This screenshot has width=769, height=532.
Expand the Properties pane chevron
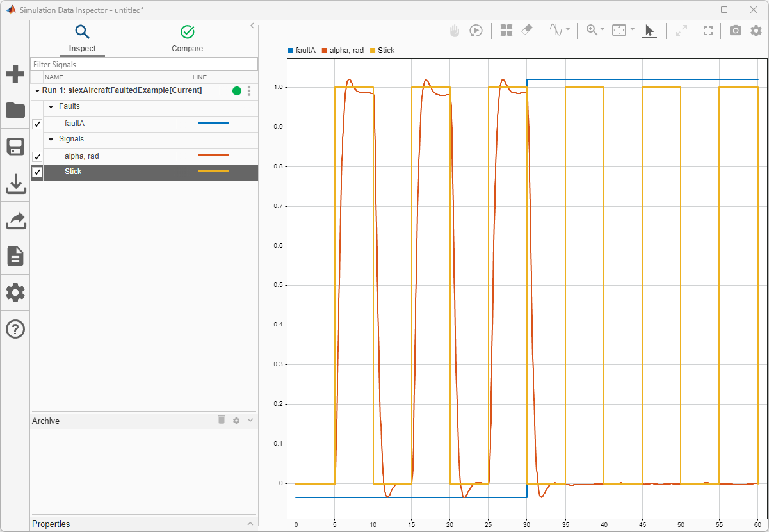[250, 524]
